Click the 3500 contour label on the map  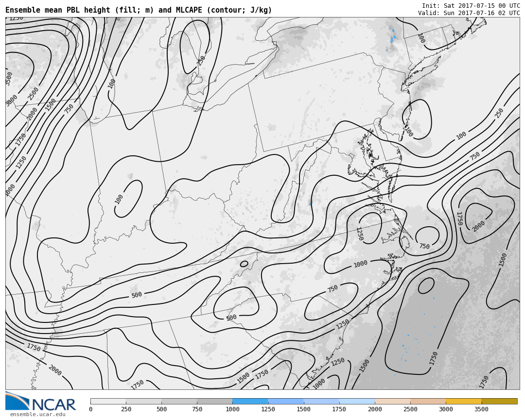click(9, 79)
